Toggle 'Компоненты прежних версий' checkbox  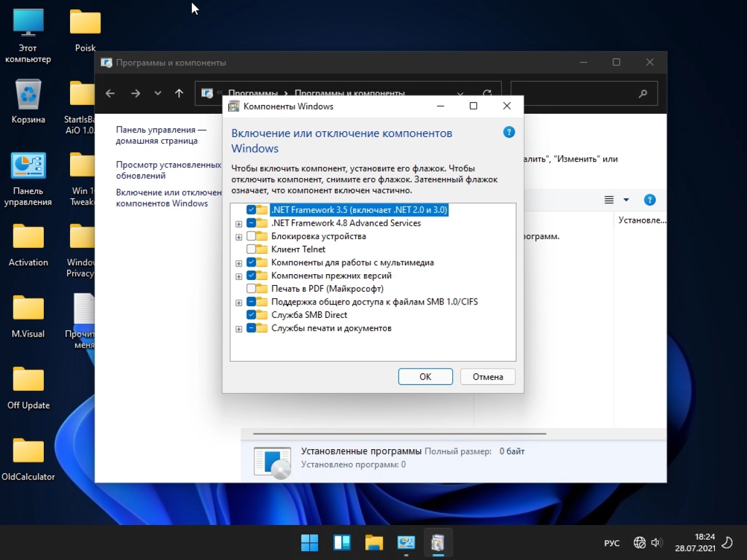[251, 275]
